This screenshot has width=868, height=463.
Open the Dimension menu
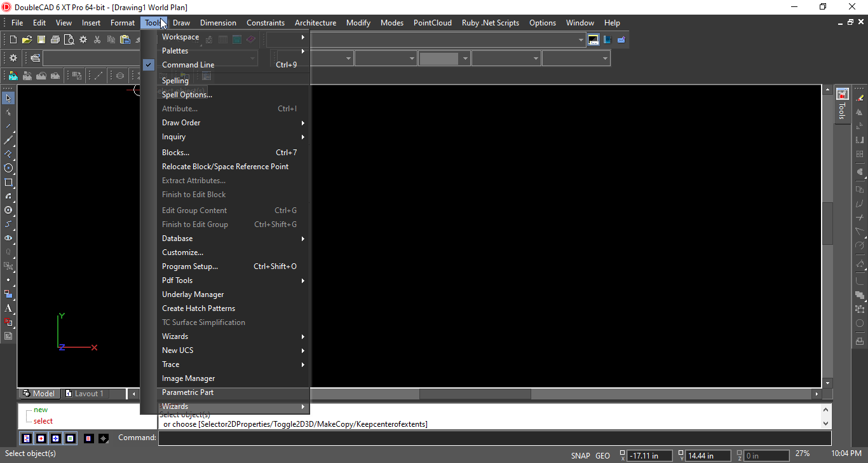click(x=218, y=23)
